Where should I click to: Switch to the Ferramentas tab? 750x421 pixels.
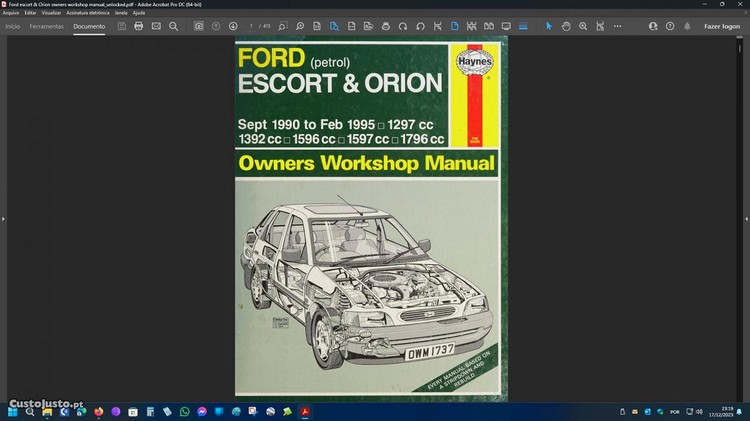pos(47,26)
